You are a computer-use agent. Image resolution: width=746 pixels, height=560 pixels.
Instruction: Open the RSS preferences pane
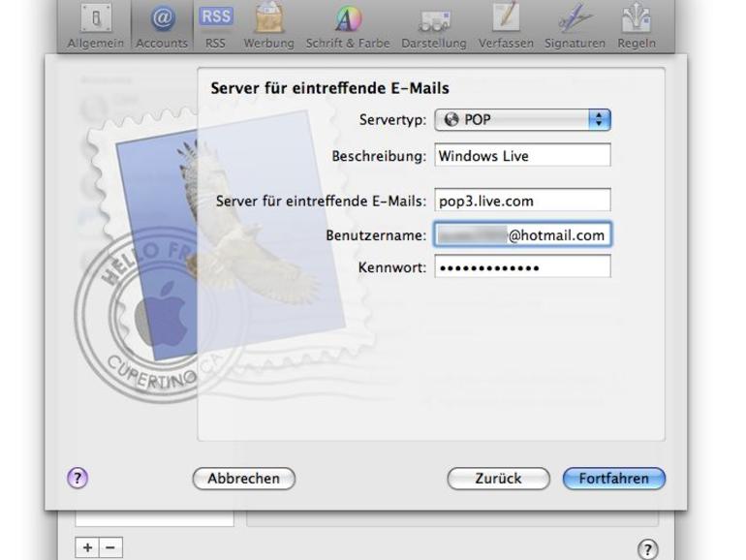215,26
